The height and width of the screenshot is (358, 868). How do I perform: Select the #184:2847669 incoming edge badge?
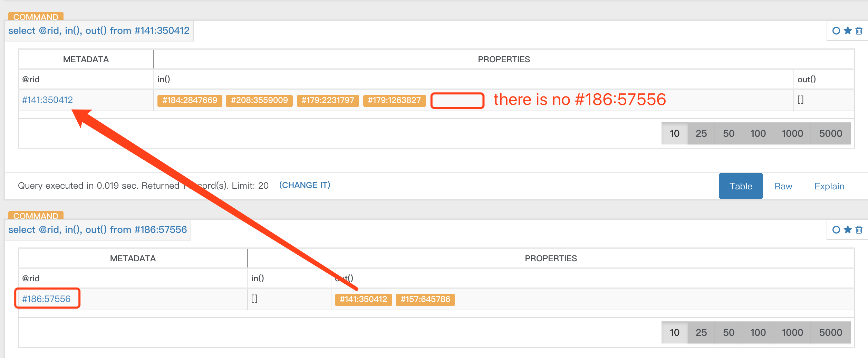point(190,101)
